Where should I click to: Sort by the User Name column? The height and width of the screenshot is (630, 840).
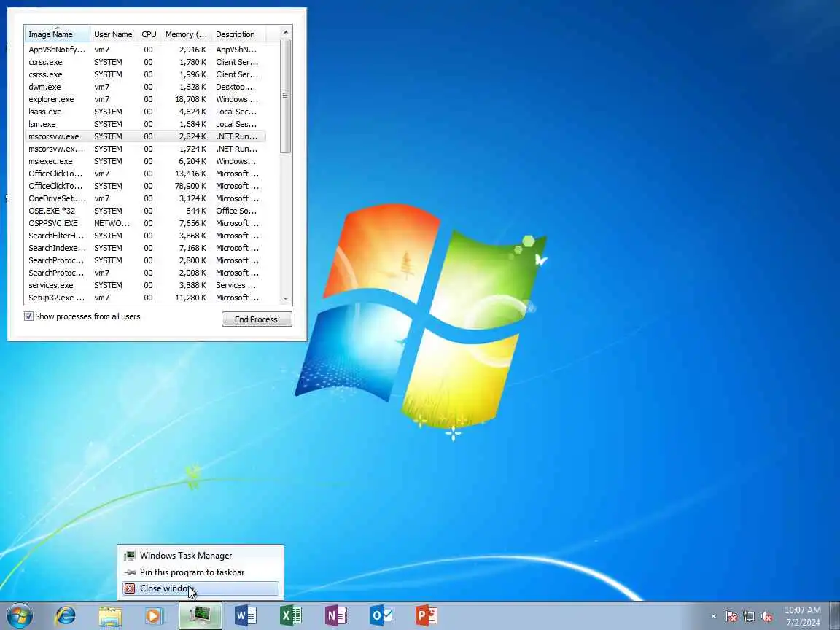pyautogui.click(x=113, y=34)
